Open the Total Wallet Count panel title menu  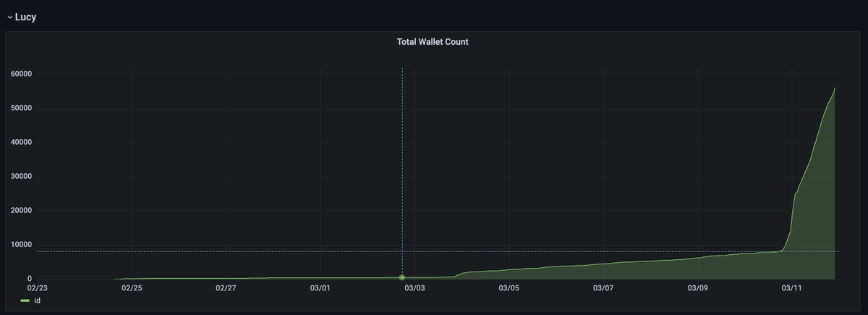[x=433, y=42]
